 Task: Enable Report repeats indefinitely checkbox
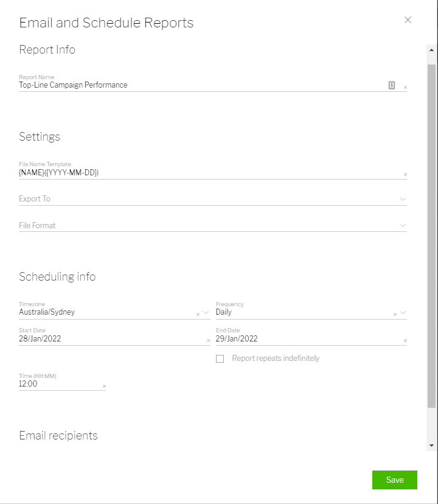(x=220, y=359)
